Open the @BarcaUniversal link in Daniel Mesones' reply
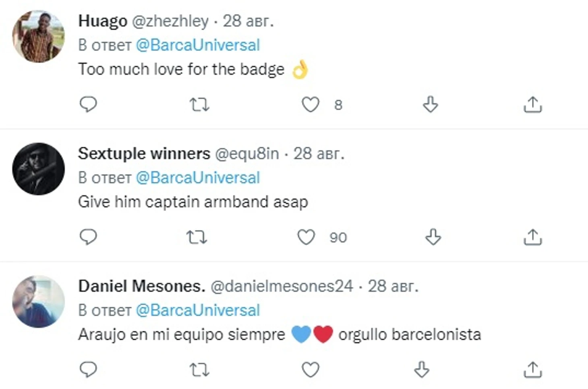 (x=198, y=310)
